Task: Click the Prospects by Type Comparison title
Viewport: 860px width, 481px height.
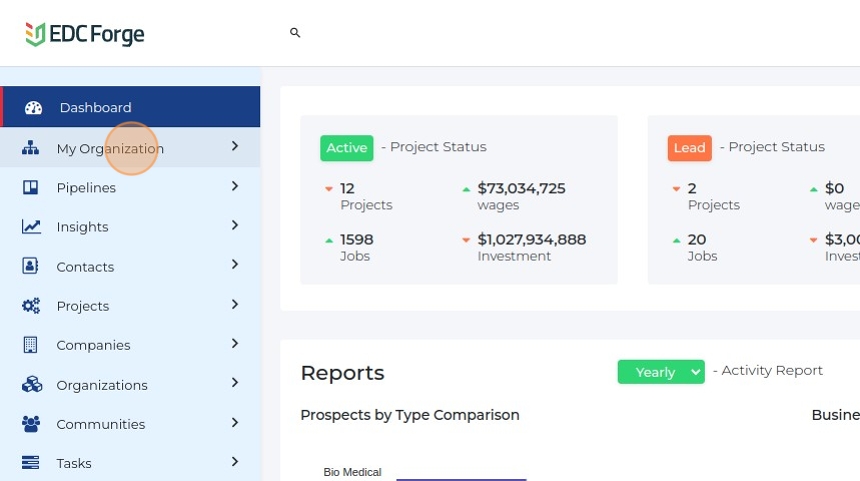Action: [x=410, y=415]
